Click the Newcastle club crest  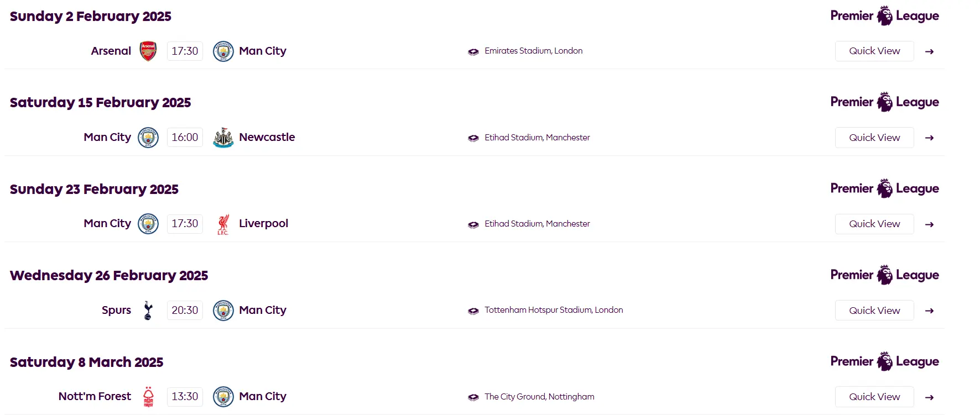[223, 138]
